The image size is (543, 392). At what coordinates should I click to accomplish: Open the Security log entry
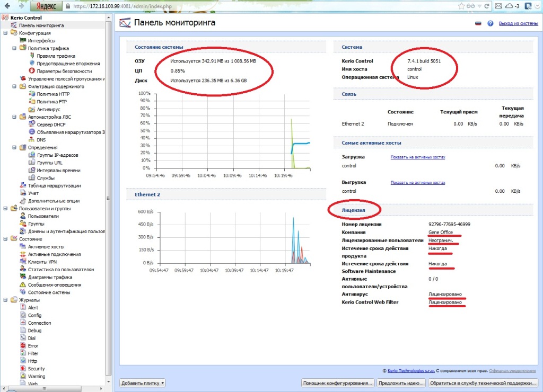[x=36, y=369]
